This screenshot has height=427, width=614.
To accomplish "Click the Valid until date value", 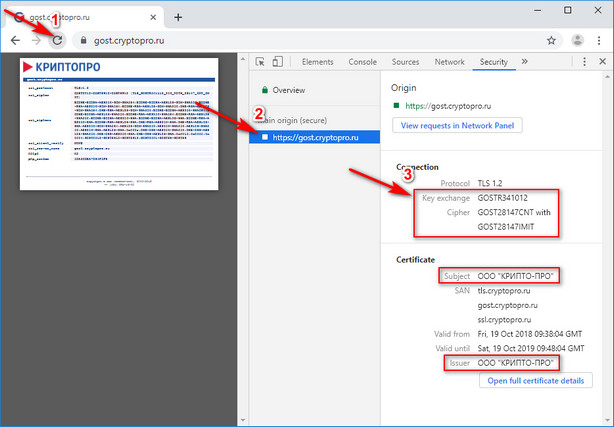I will (531, 349).
